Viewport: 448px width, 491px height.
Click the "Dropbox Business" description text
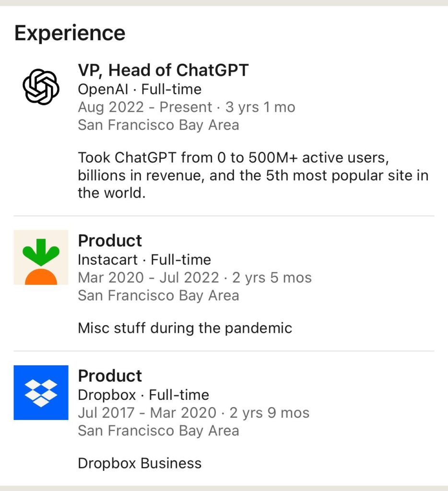coord(140,464)
